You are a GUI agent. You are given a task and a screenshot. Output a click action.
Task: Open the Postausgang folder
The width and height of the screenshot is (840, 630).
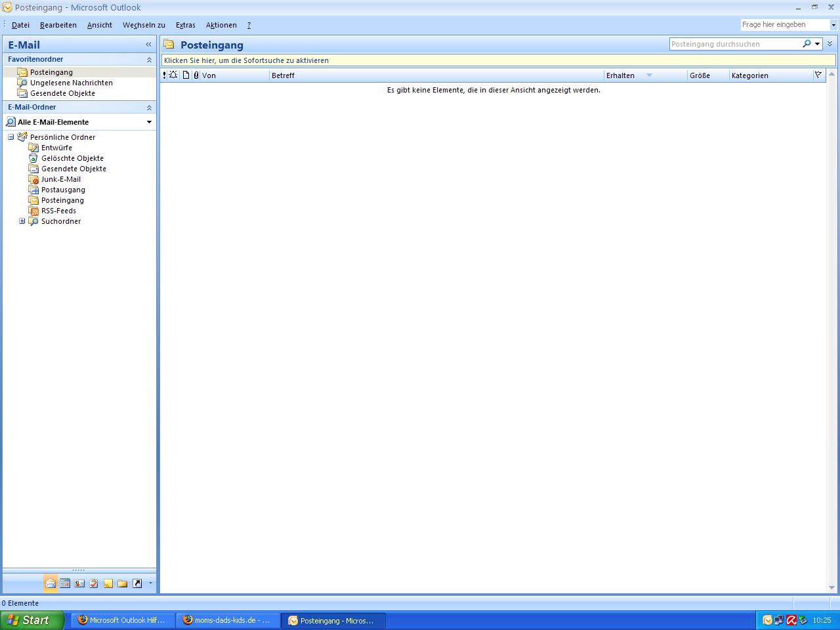[x=63, y=190]
